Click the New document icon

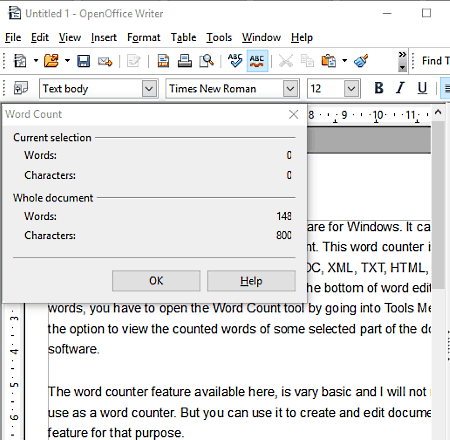20,61
